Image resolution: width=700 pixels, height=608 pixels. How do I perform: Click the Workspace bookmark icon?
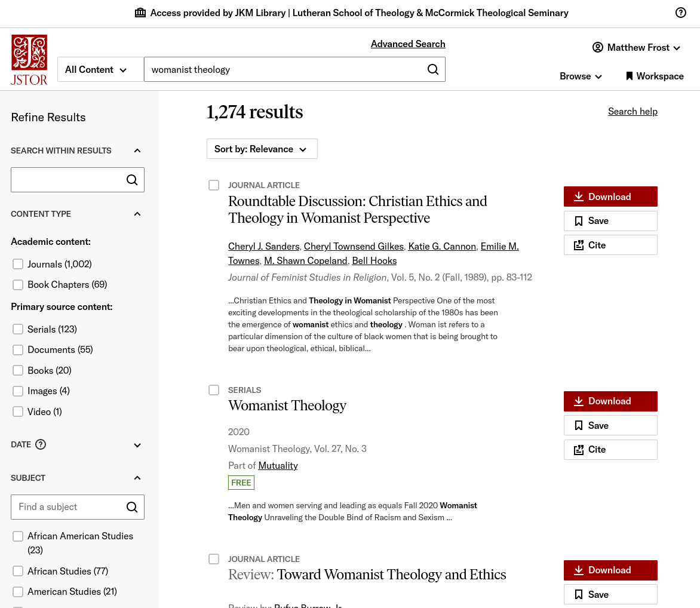(628, 76)
